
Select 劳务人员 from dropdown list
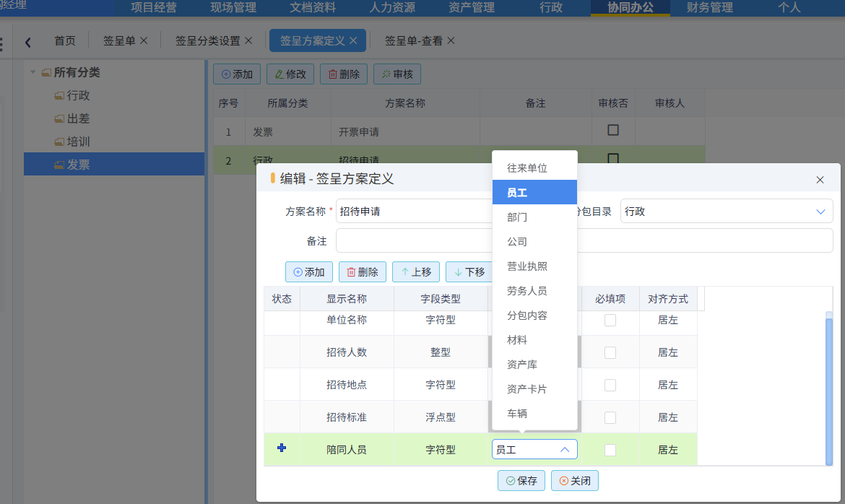[534, 290]
